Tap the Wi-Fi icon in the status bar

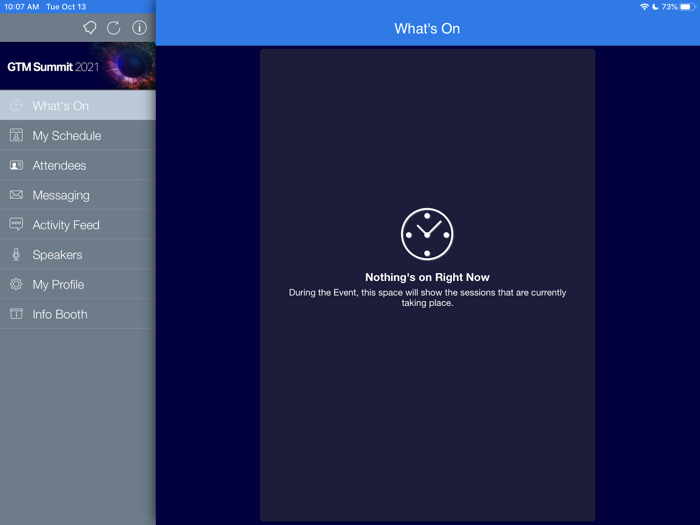pyautogui.click(x=644, y=7)
